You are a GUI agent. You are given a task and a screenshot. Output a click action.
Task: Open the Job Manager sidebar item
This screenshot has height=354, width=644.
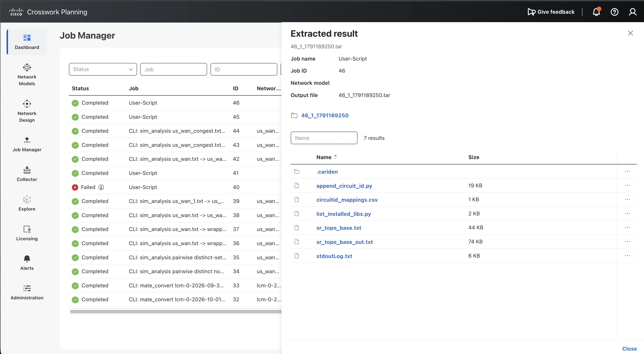tap(27, 144)
